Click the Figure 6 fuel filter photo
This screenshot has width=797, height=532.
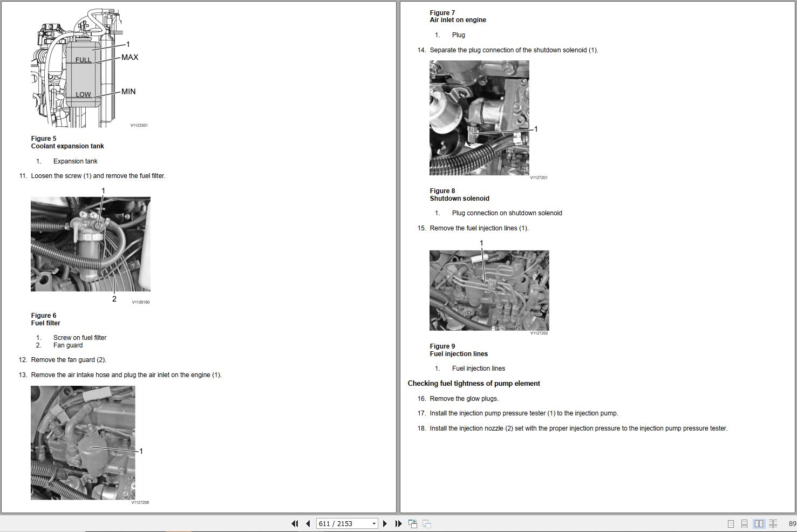click(x=91, y=244)
